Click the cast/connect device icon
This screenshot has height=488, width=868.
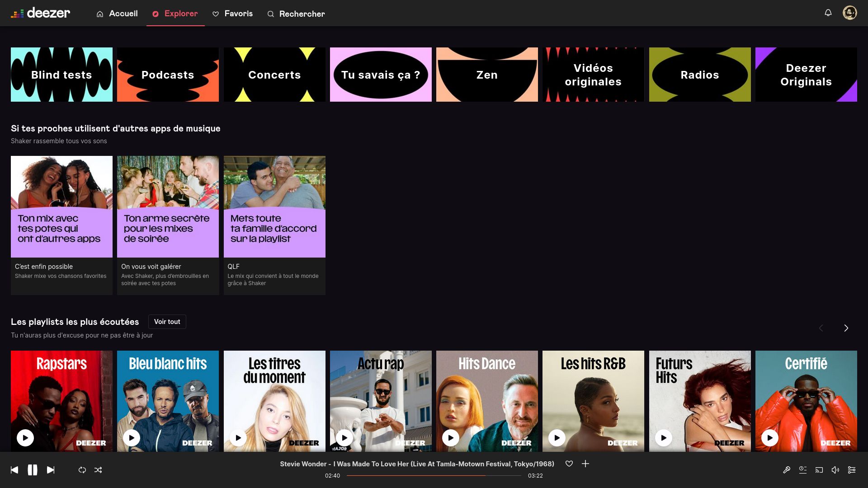[x=819, y=470]
